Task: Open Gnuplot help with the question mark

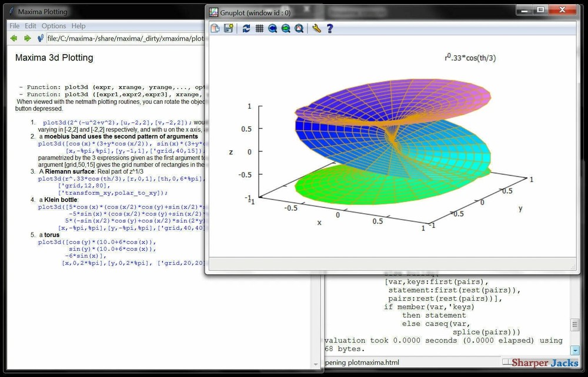Action: (x=329, y=28)
